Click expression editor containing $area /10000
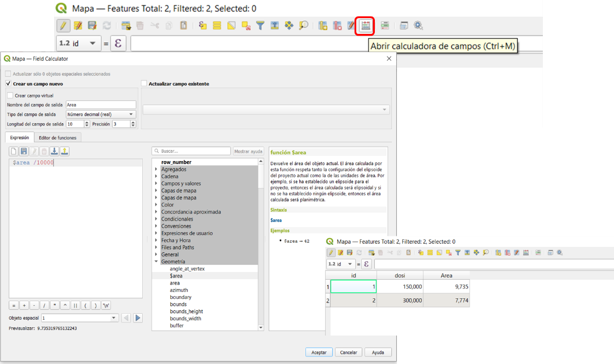Viewport: 614px width, 364px height. pos(76,228)
